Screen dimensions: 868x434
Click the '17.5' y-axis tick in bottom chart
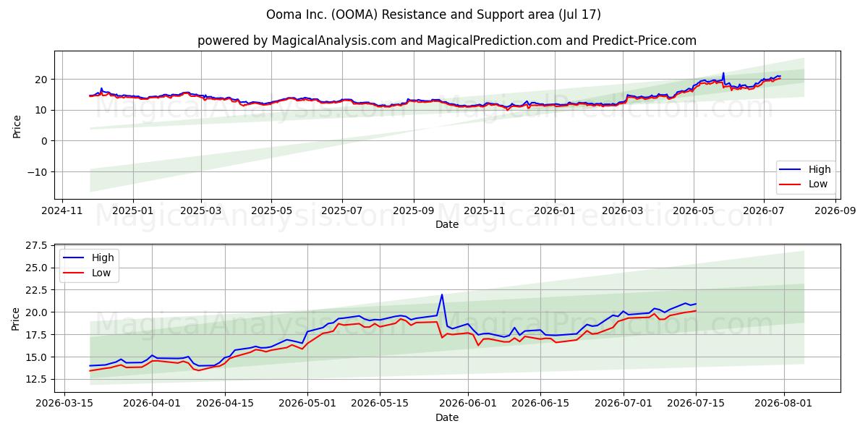click(38, 335)
